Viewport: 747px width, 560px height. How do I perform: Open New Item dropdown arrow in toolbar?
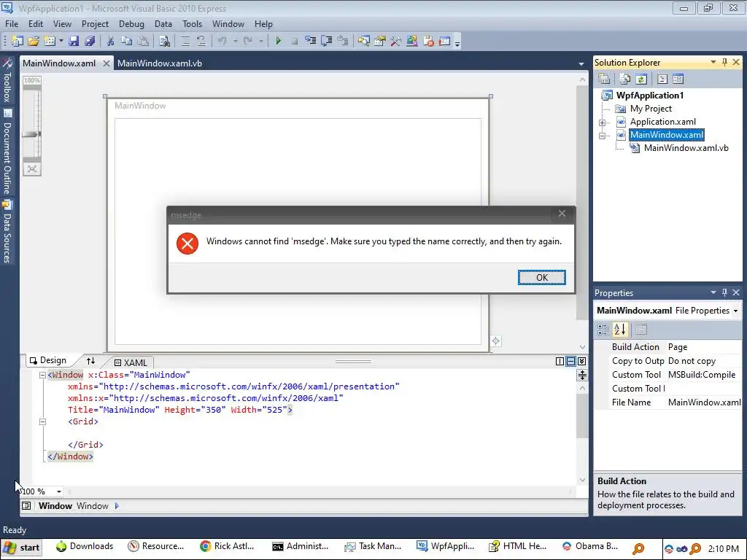[x=61, y=41]
